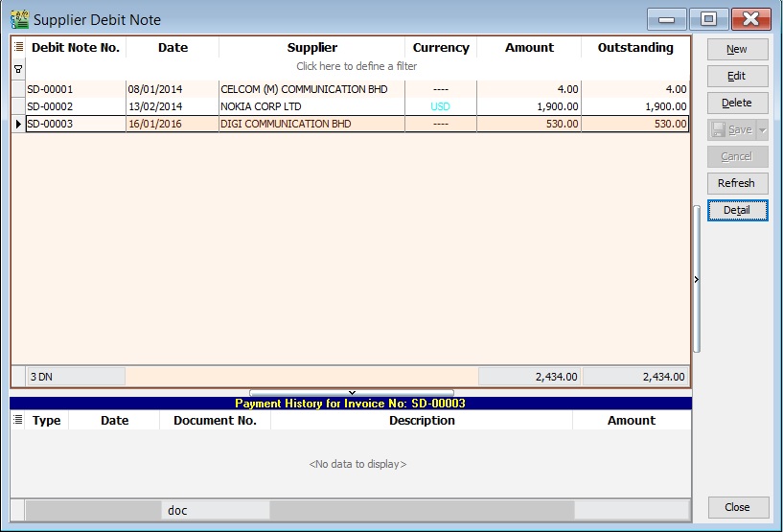783x532 pixels.
Task: Click the Supplier Debit Note title bar icon
Action: 19,19
